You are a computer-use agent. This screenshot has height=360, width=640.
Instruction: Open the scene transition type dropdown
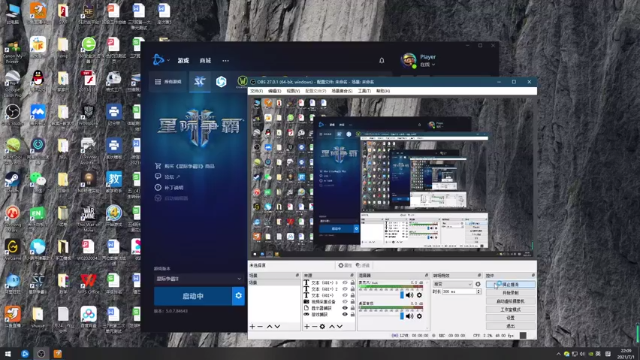pyautogui.click(x=452, y=284)
